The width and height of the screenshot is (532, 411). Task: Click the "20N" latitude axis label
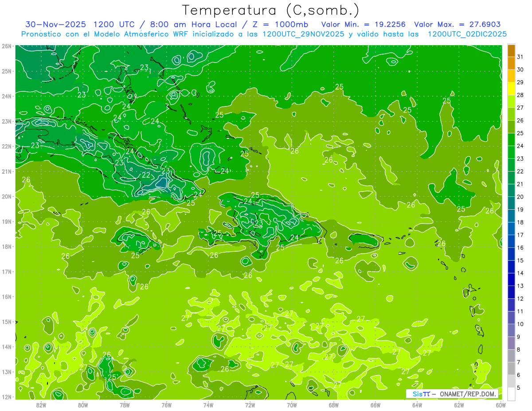click(x=6, y=196)
